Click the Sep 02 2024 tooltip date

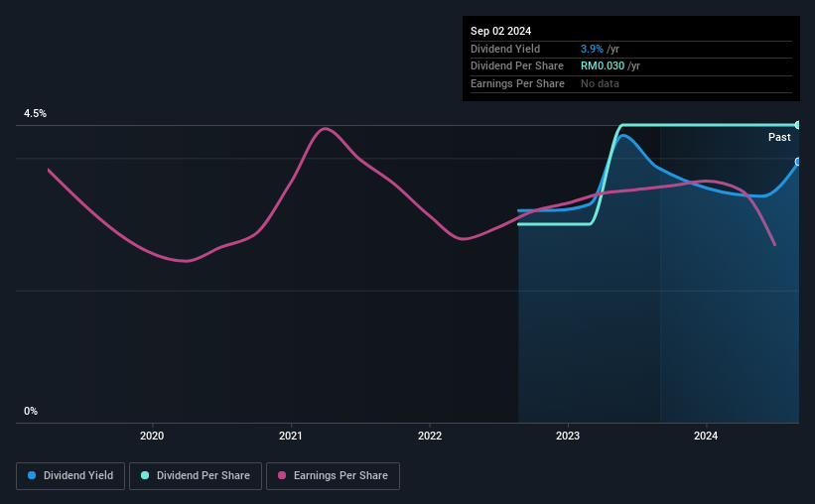500,31
